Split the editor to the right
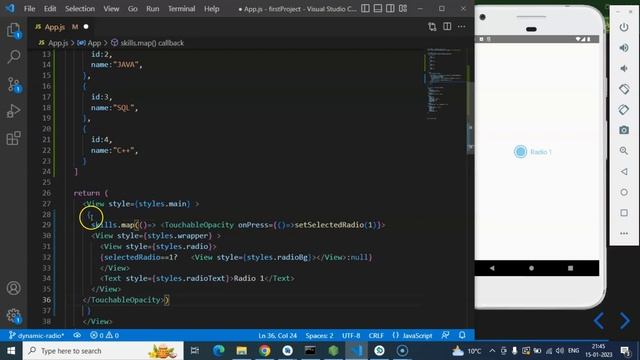Image resolution: width=640 pixels, height=360 pixels. coord(447,27)
